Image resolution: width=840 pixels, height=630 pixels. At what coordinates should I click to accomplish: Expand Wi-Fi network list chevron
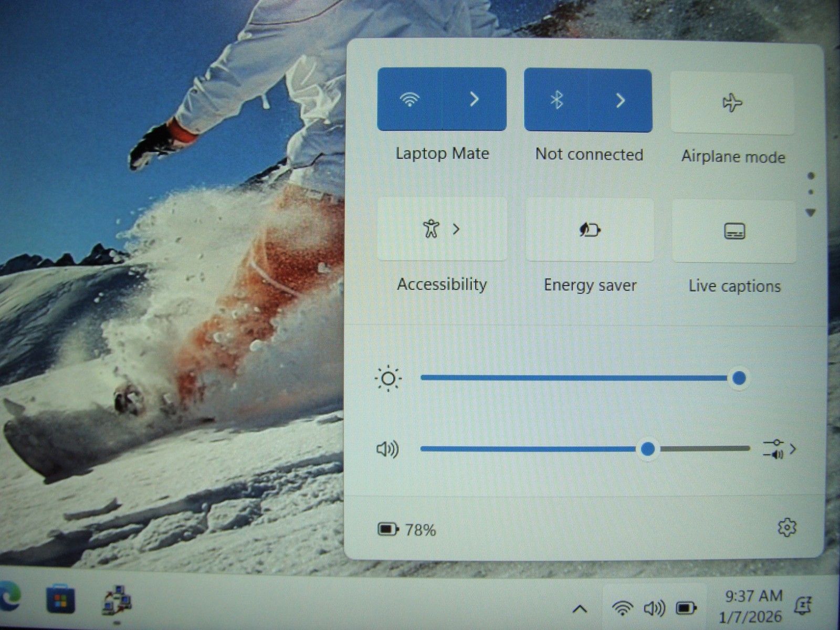point(474,99)
